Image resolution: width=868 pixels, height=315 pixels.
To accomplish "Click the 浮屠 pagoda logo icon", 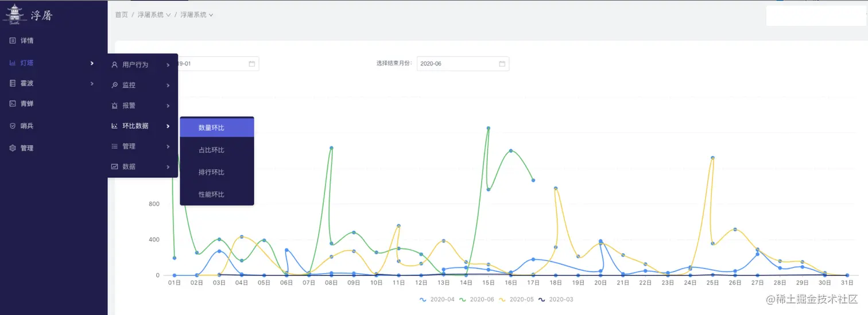I will [x=15, y=15].
